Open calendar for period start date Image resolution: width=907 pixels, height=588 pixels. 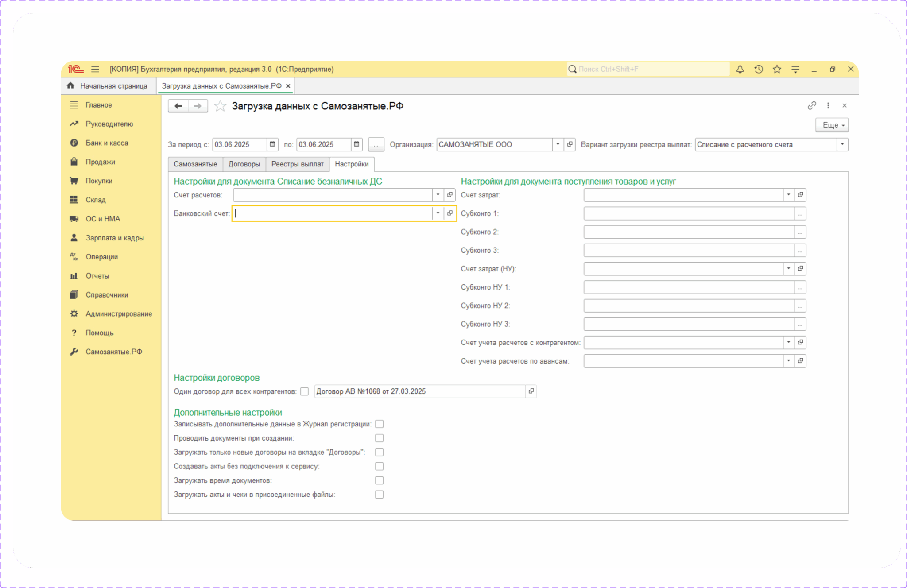tap(272, 144)
